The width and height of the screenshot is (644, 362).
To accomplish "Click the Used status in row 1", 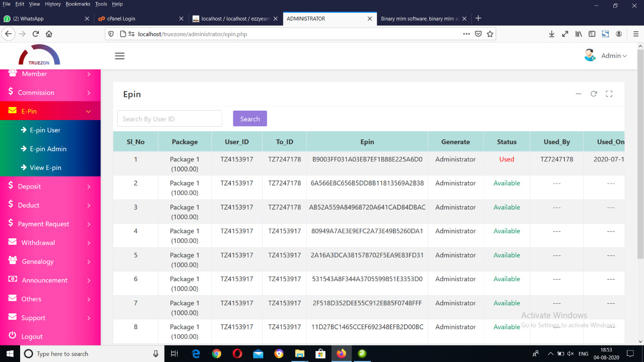I will click(507, 159).
